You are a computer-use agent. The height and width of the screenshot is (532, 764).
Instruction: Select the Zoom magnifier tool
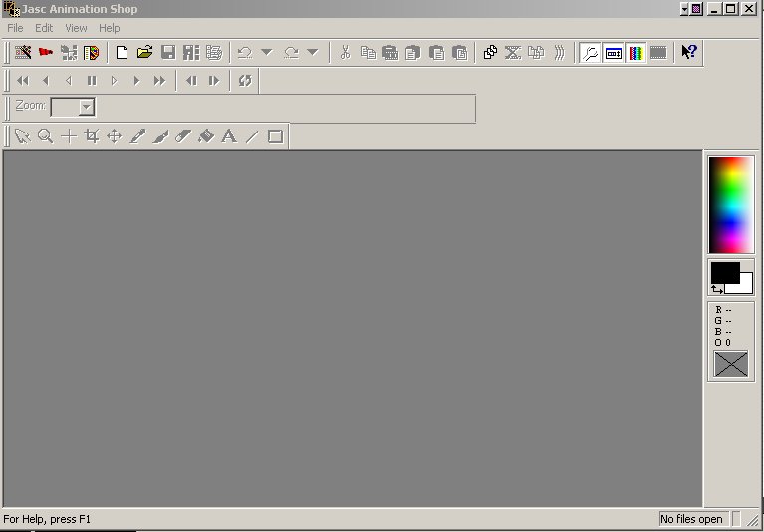coord(45,136)
